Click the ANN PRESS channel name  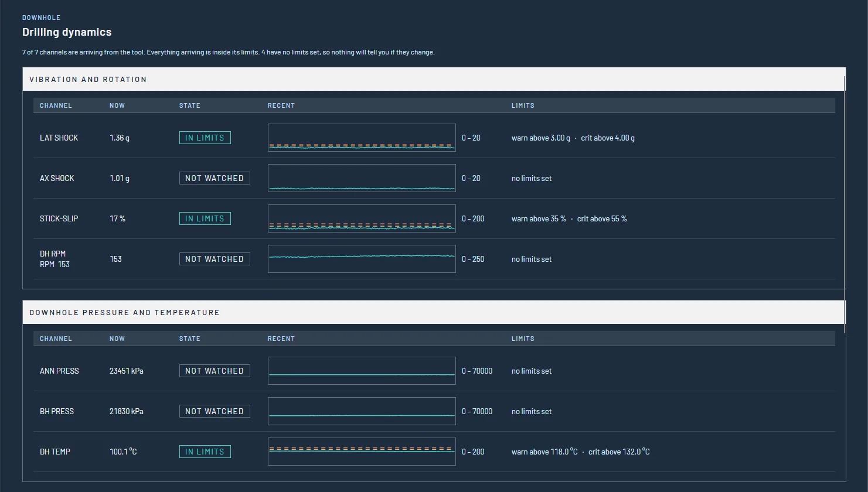[x=59, y=371]
